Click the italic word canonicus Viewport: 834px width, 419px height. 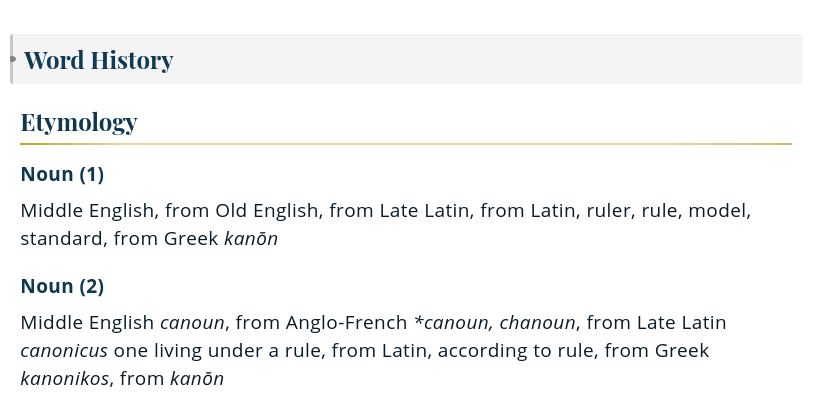64,351
